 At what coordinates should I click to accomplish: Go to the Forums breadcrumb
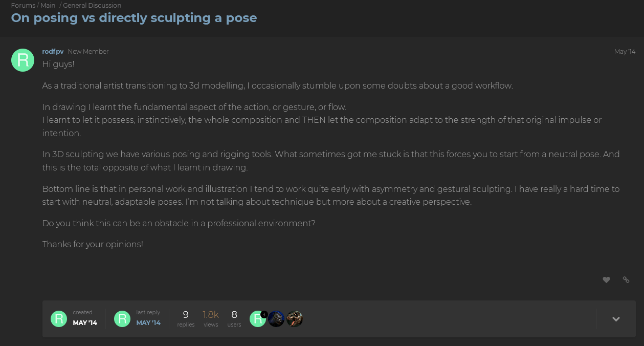click(x=23, y=6)
